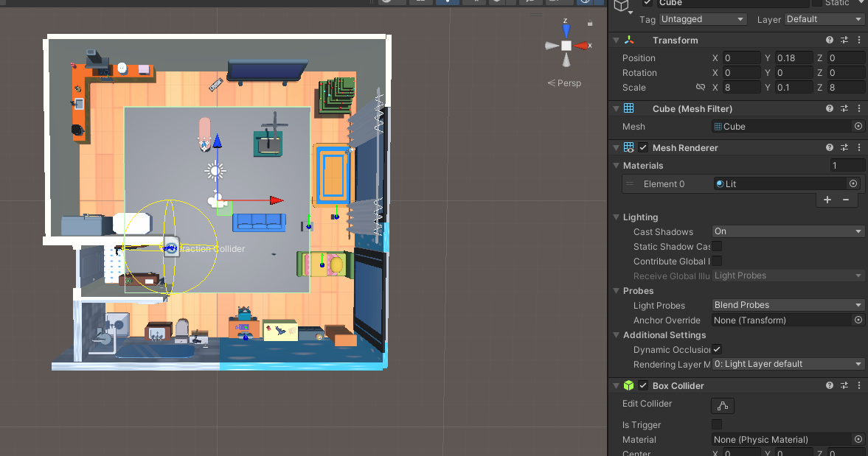
Task: Click the red X axis cone on gizmo
Action: (580, 46)
